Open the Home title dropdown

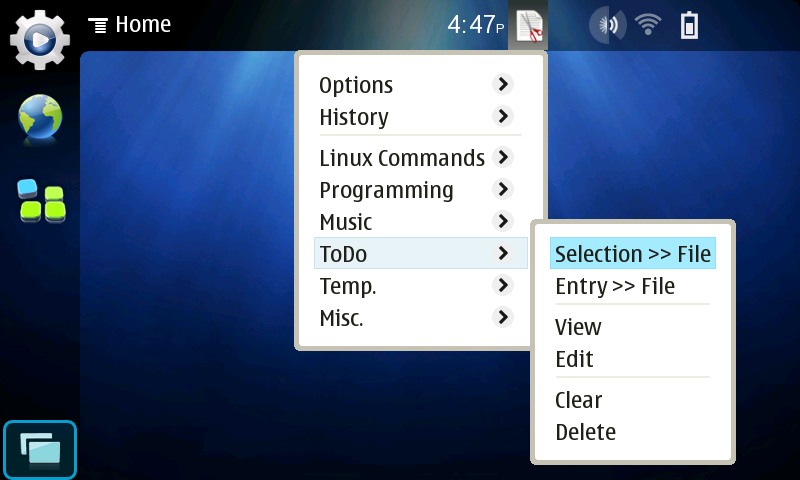pos(130,24)
